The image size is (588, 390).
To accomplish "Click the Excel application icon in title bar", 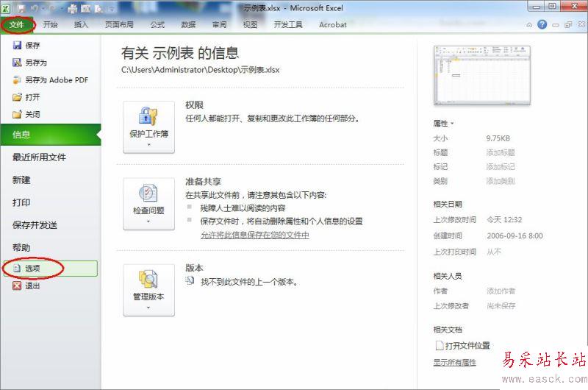I will click(x=5, y=8).
